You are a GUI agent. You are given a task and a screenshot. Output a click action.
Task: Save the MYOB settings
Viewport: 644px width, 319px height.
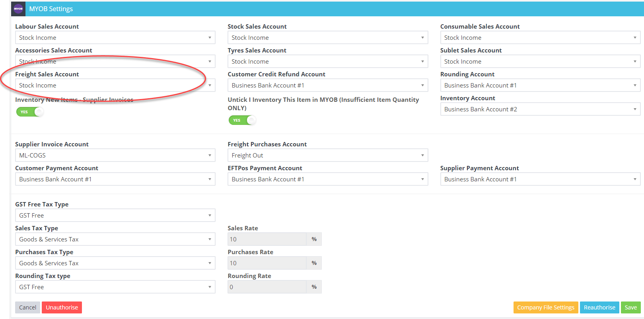[630, 307]
